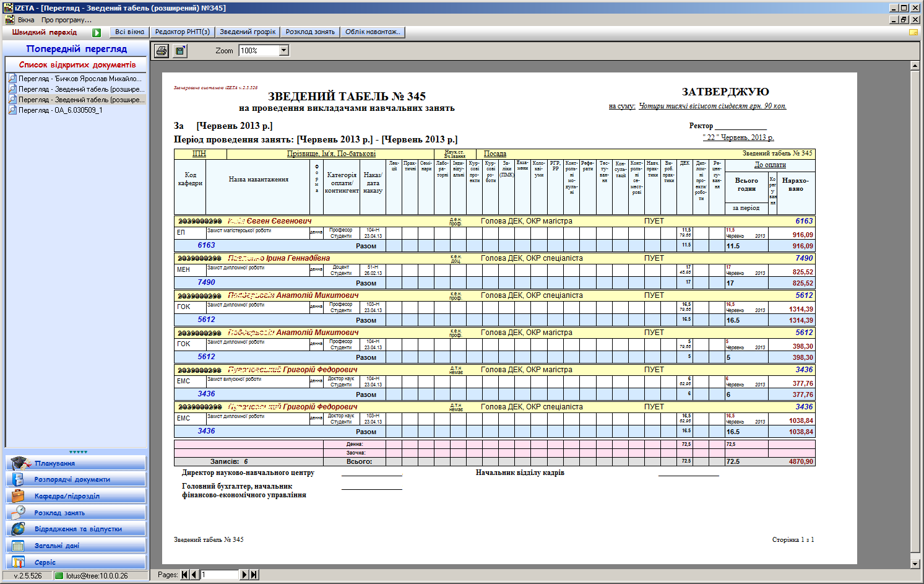Switch to the Всі вікна tab

(129, 32)
